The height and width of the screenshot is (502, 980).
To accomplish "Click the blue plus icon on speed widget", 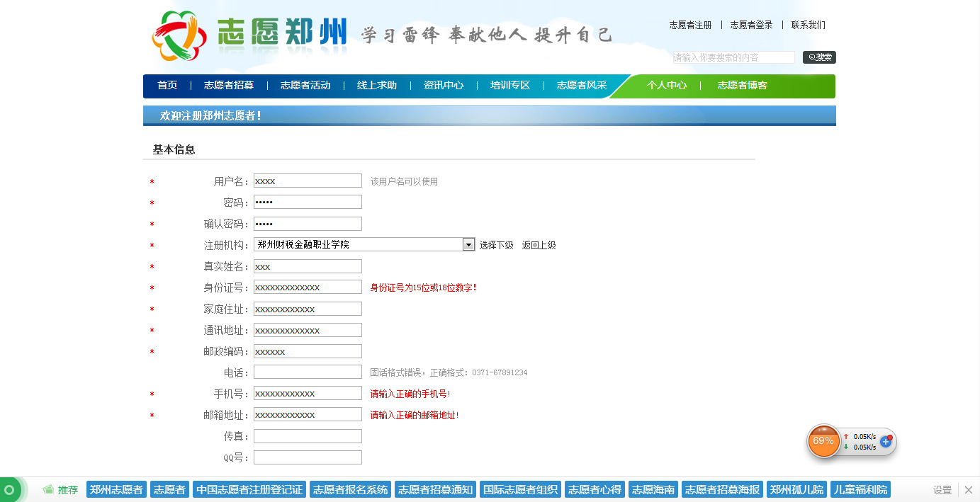I will (x=886, y=441).
